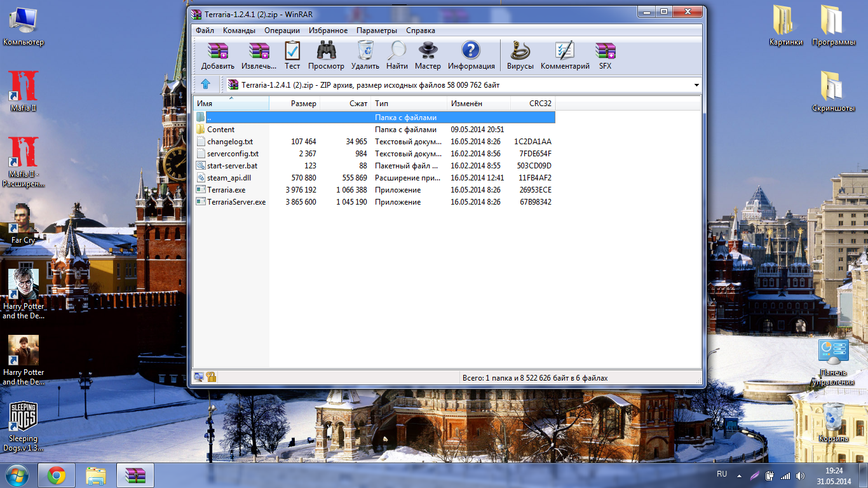Sort by the Сжат column header
The height and width of the screenshot is (488, 868).
click(x=346, y=104)
